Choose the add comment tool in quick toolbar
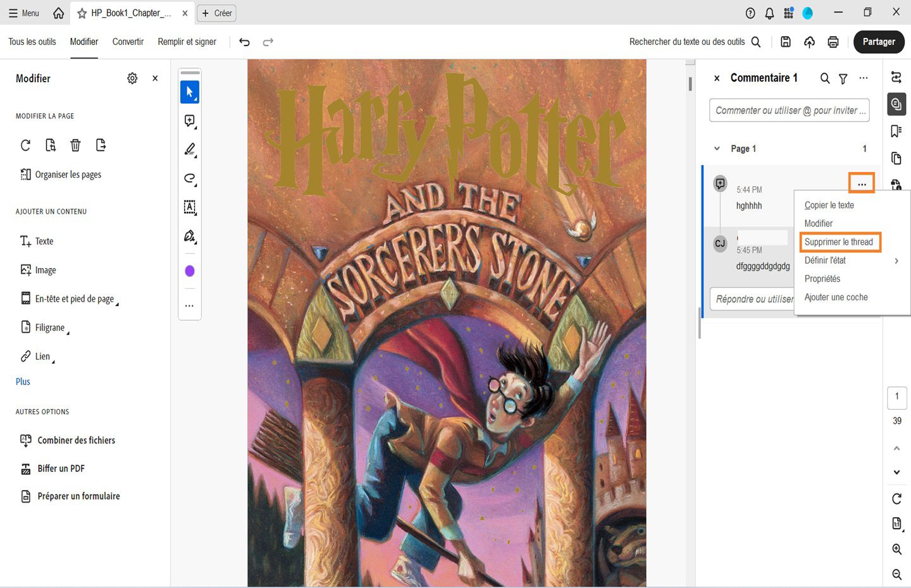This screenshot has width=911, height=588. 190,121
